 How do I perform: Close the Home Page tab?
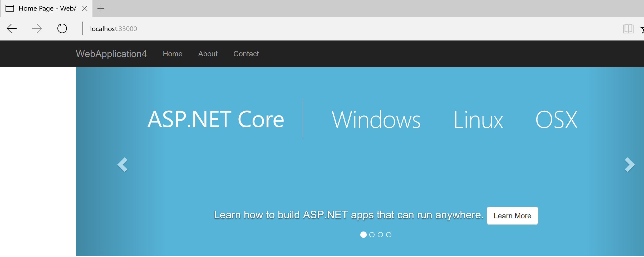click(85, 8)
